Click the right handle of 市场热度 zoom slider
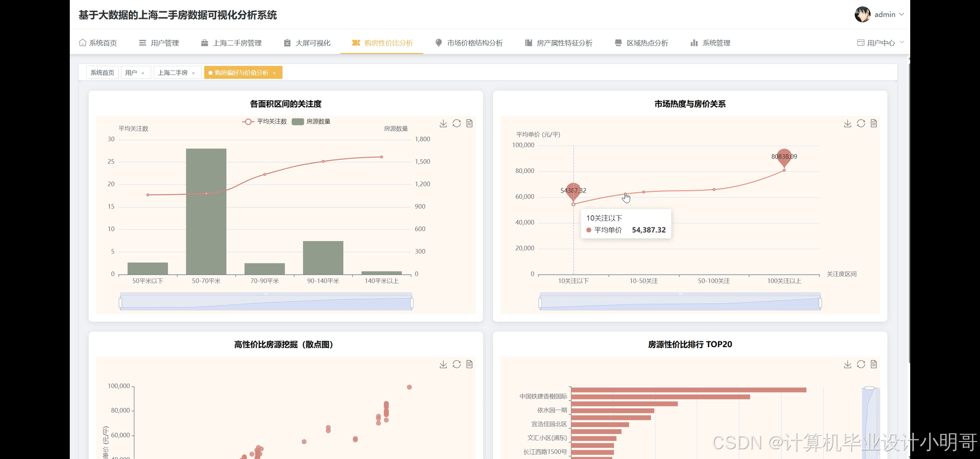This screenshot has width=980, height=459. click(820, 303)
